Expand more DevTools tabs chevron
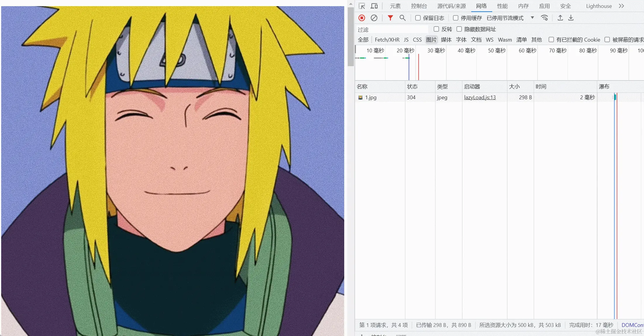This screenshot has width=644, height=336. click(x=621, y=6)
